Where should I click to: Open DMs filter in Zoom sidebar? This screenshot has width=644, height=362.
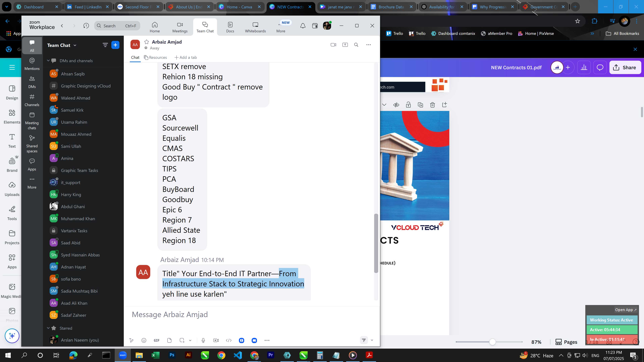click(x=32, y=82)
